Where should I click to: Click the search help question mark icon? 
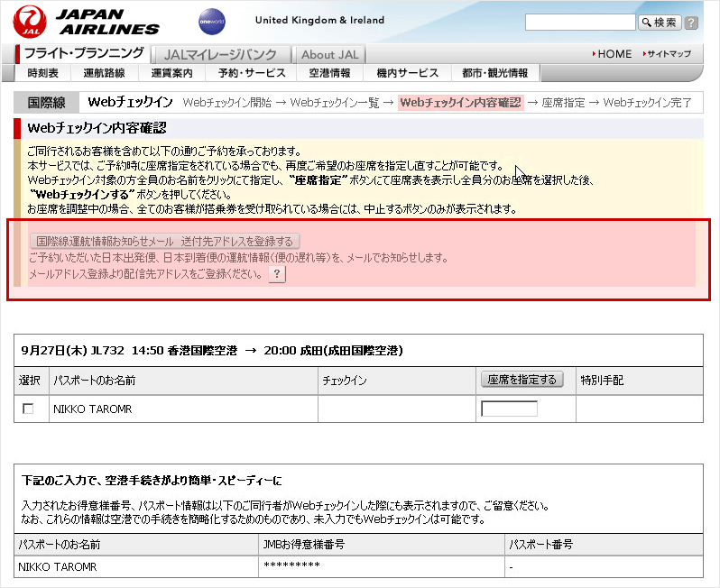point(691,23)
